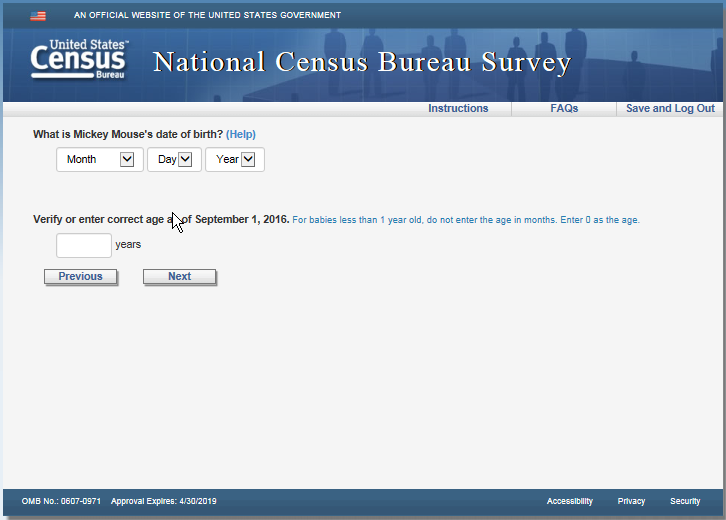Click the United States Census Bureau logo
This screenshot has width=726, height=520.
pos(79,61)
